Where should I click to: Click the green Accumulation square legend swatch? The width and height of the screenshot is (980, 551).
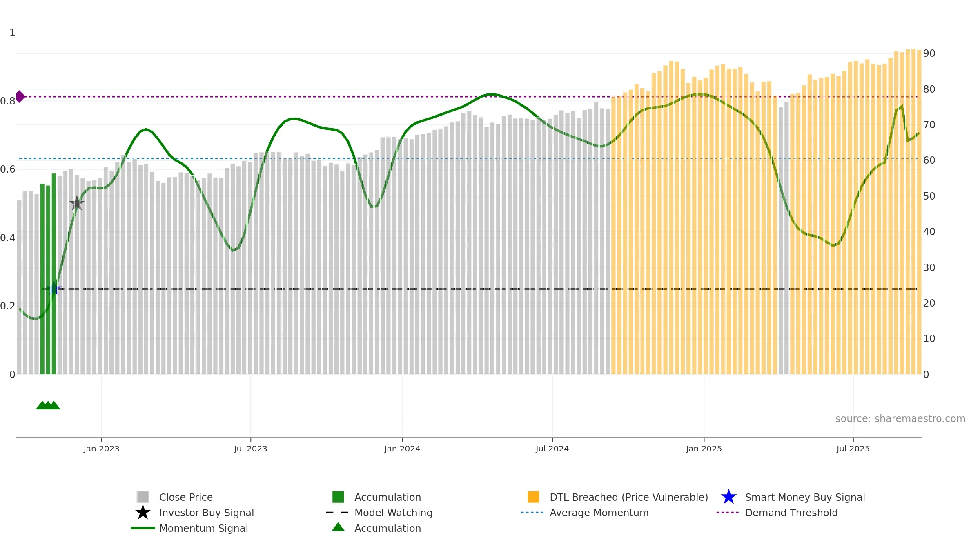pyautogui.click(x=338, y=497)
